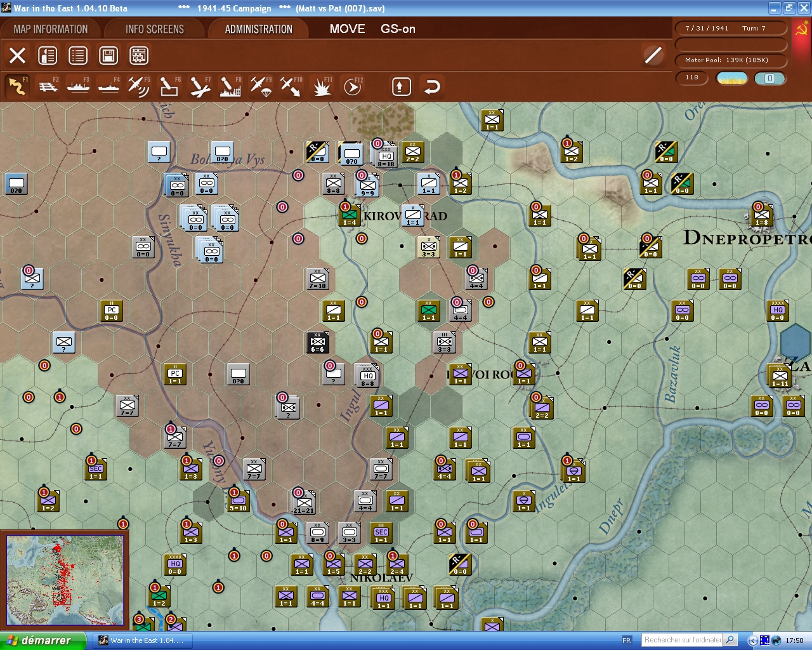The height and width of the screenshot is (650, 812).
Task: Open the player info document icon
Action: (x=48, y=56)
